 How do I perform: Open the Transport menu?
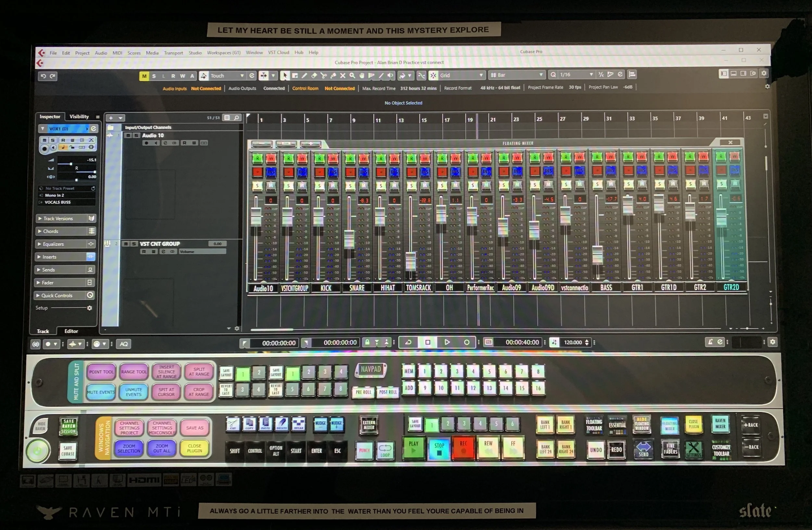point(173,53)
